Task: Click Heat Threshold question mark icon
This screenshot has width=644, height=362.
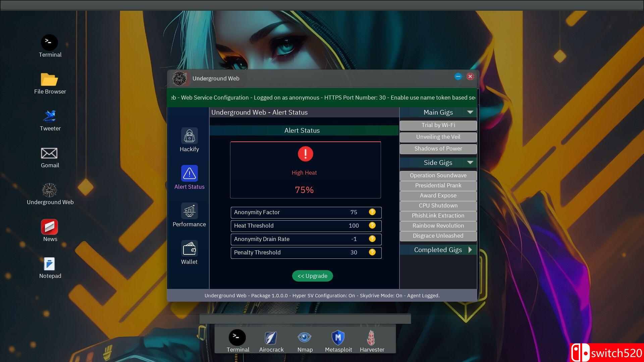Action: (x=372, y=225)
